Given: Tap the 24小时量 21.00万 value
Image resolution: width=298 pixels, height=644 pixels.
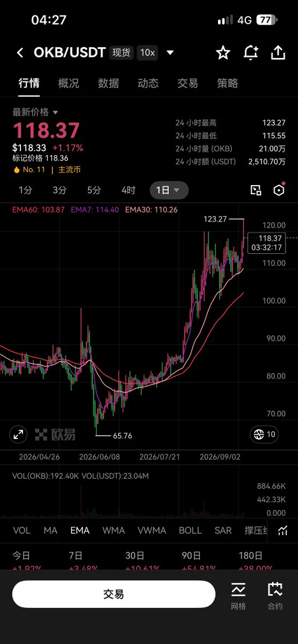Looking at the screenshot, I should point(273,149).
